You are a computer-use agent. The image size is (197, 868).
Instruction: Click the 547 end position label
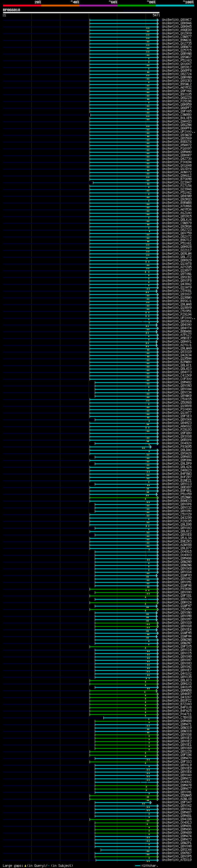155,15
